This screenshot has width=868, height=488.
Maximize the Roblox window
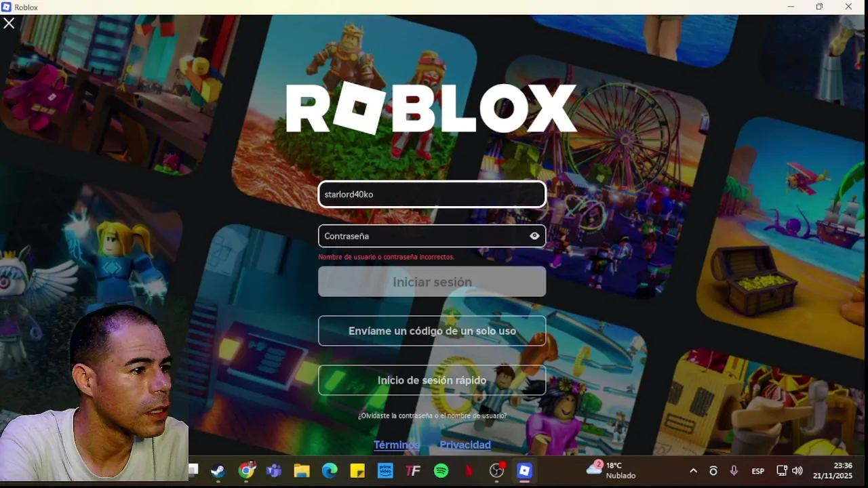coord(819,7)
